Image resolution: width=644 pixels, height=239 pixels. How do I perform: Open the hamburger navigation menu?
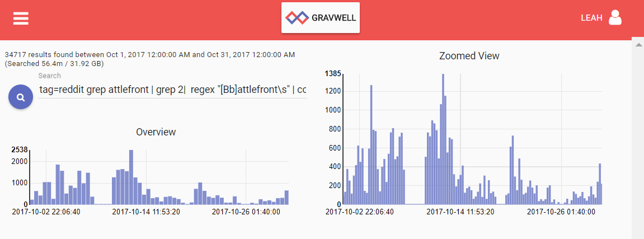pos(21,18)
